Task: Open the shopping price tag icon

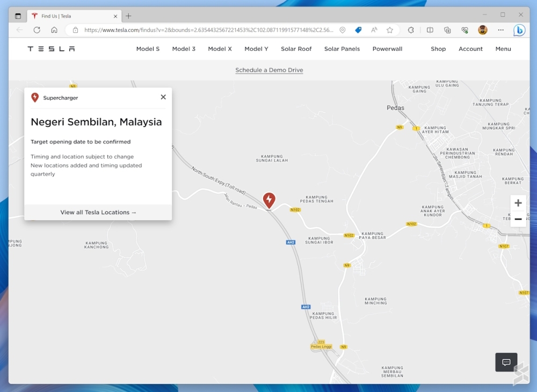Action: (358, 30)
